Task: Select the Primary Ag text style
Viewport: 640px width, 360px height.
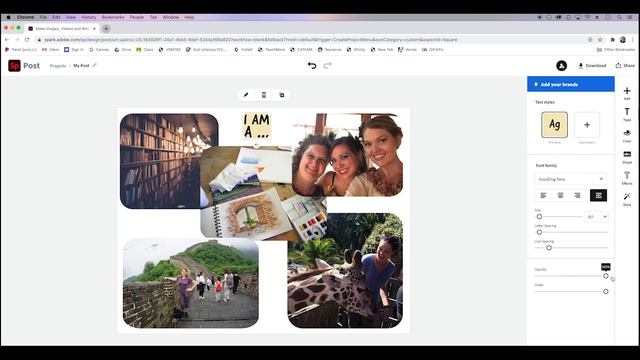Action: 554,124
